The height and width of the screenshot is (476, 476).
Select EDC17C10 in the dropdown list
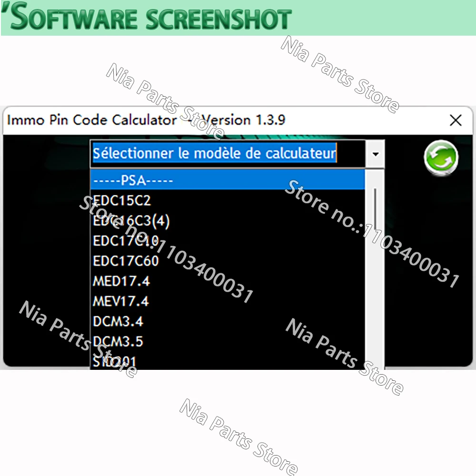pos(228,241)
